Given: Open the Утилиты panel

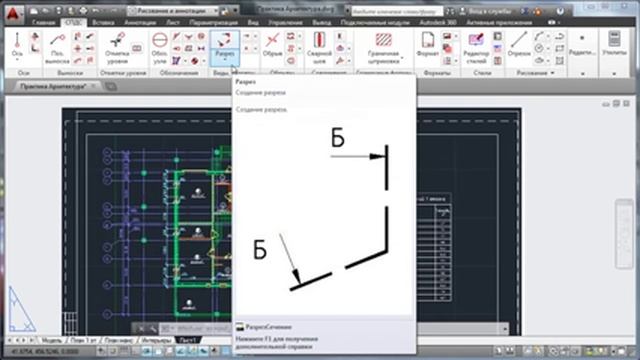Looking at the screenshot, I should (x=614, y=44).
